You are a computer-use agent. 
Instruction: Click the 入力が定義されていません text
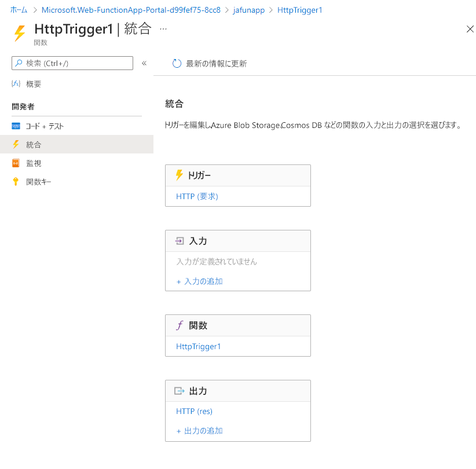(x=217, y=261)
